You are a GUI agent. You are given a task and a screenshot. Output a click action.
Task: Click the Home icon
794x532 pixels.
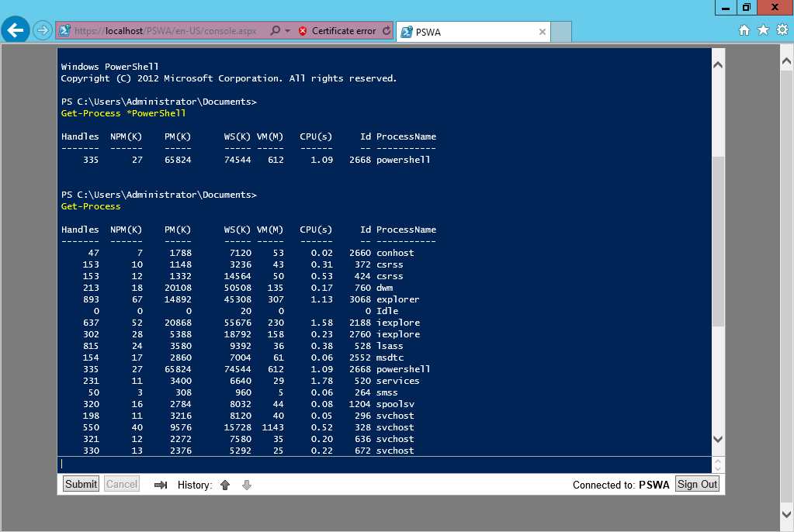coord(744,29)
